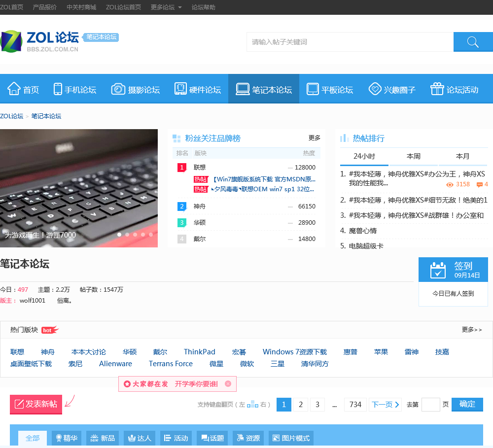This screenshot has width=493, height=448.
Task: Jump to last page 734
Action: point(355,404)
